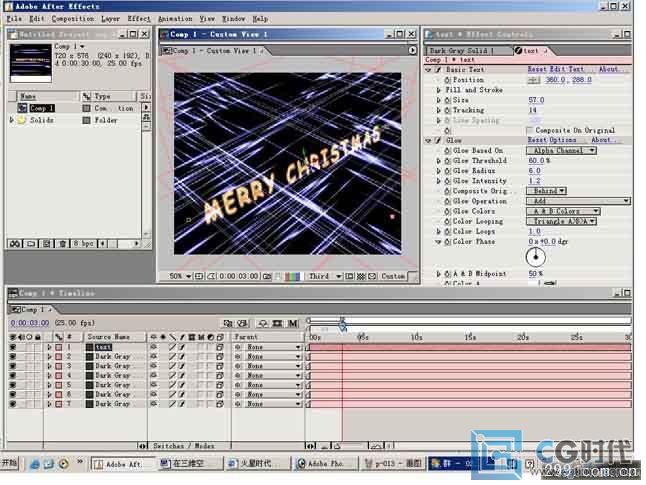Click the comp viewer flyout arrow button
This screenshot has height=485, width=646.
point(412,50)
